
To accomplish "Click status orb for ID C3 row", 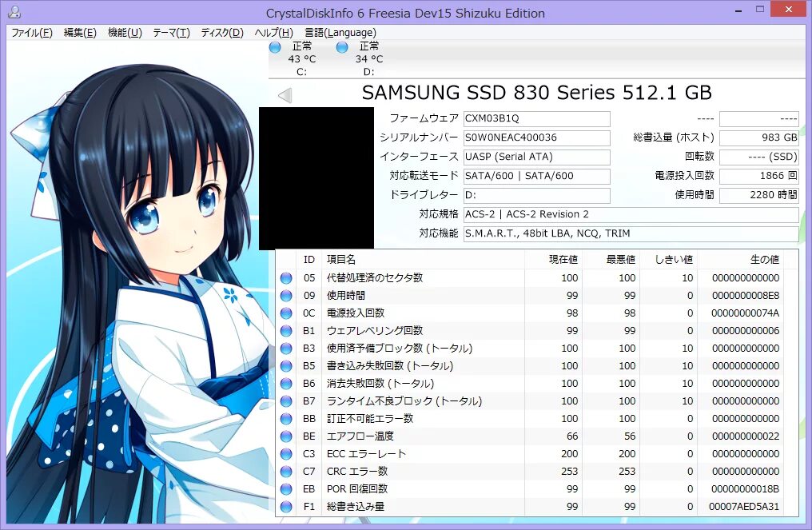I will point(286,454).
